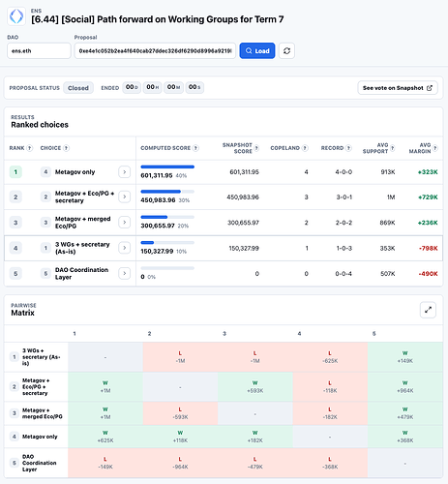The width and height of the screenshot is (448, 484).
Task: Click the help icon next to AVG SUPPORT
Action: pos(393,148)
